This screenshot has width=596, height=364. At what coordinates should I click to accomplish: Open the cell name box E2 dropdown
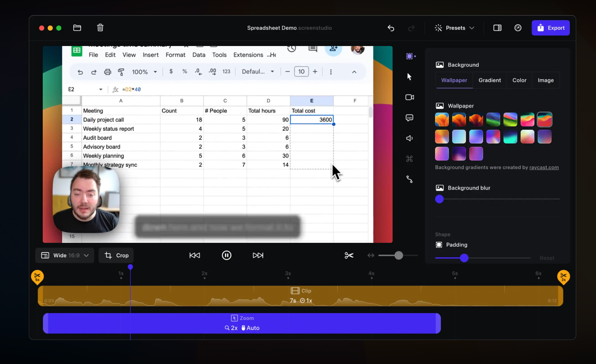[101, 89]
